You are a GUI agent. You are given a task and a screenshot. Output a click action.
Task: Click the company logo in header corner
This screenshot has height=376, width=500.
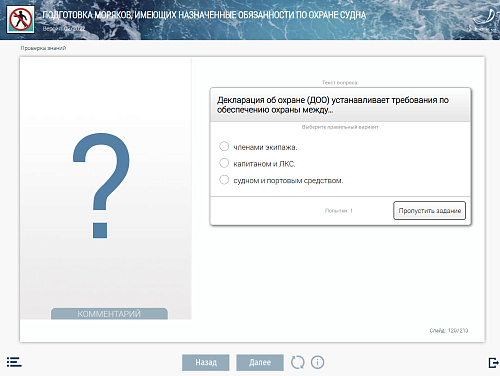pyautogui.click(x=484, y=21)
